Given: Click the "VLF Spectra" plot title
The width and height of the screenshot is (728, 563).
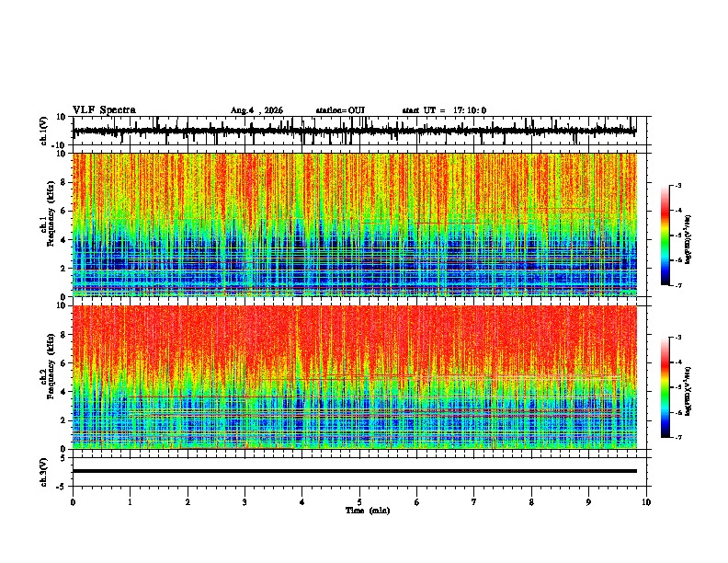Looking at the screenshot, I should point(104,110).
